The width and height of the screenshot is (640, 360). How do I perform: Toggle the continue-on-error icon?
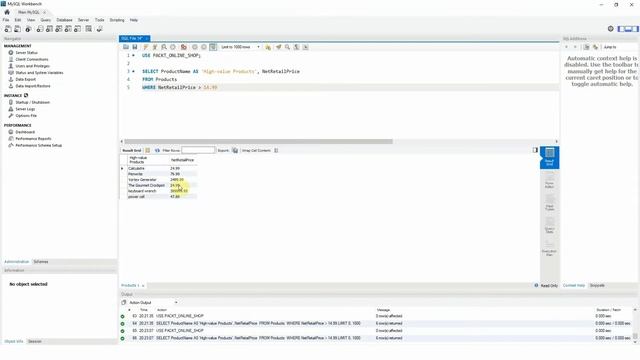coord(184,47)
